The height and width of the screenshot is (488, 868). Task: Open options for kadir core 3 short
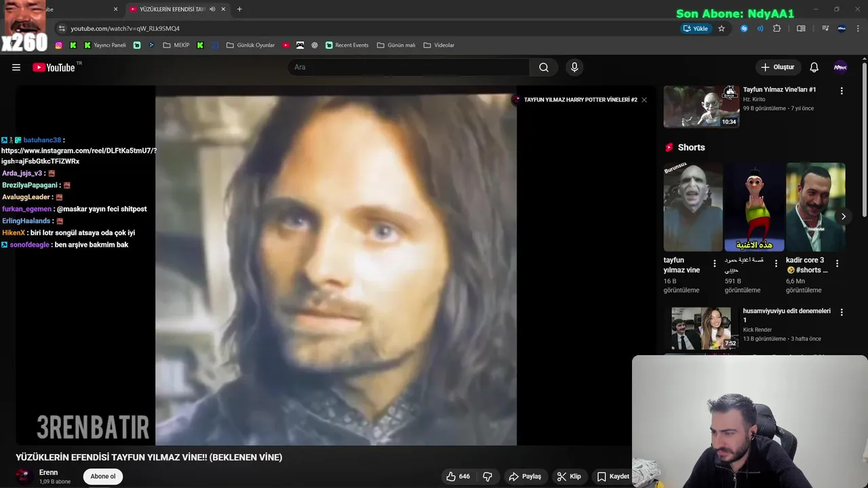pyautogui.click(x=837, y=264)
